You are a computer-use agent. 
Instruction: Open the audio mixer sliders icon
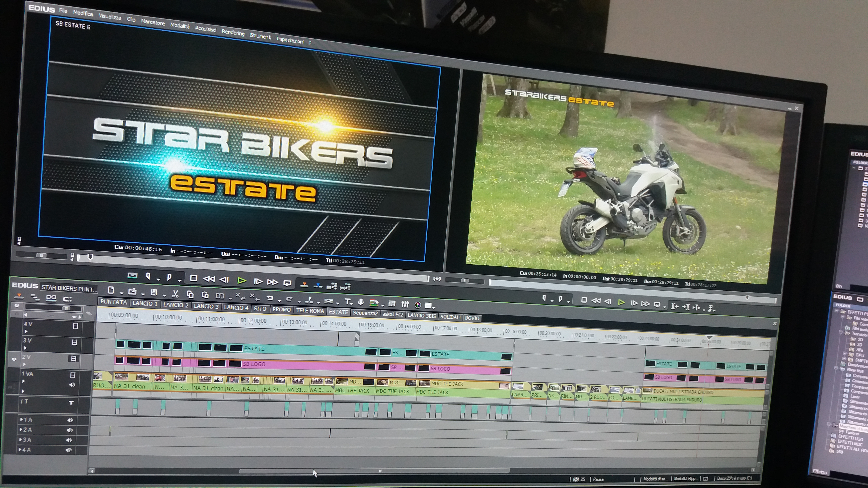click(x=405, y=304)
